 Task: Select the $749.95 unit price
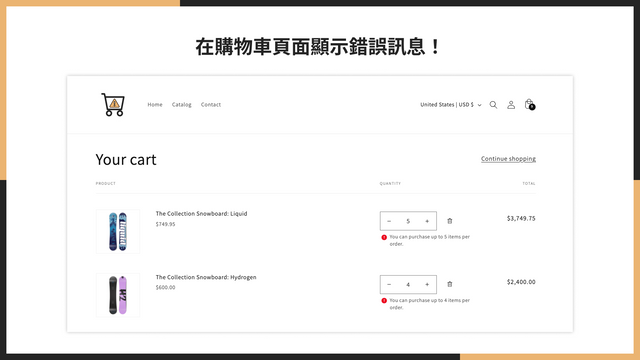(165, 224)
